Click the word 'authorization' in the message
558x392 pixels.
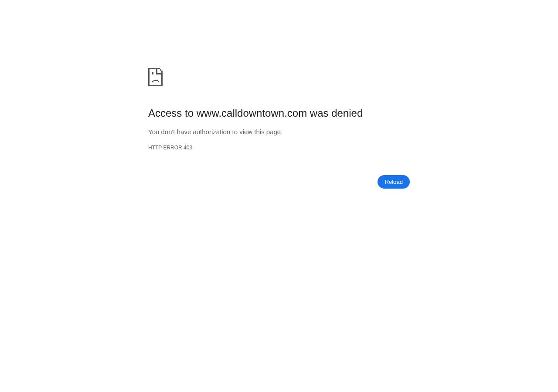pos(211,132)
